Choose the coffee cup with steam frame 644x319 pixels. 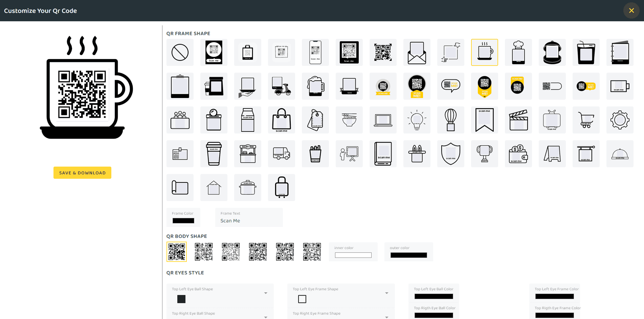(x=485, y=52)
